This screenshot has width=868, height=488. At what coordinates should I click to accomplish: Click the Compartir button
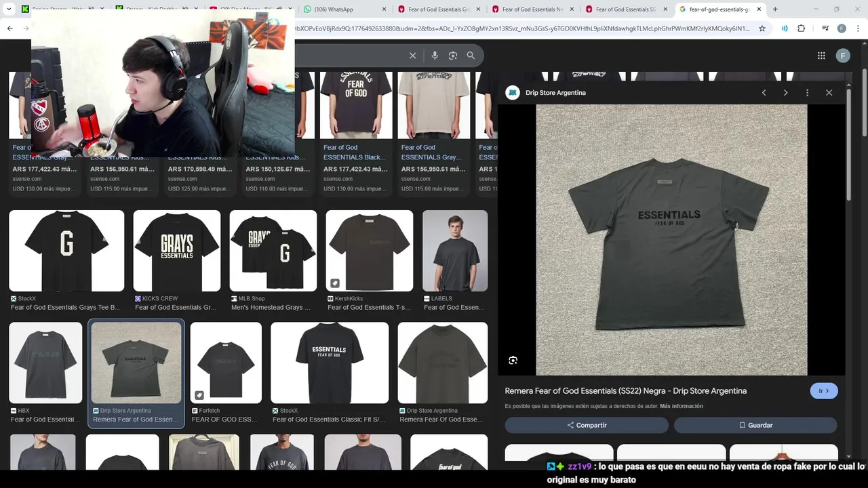(587, 425)
